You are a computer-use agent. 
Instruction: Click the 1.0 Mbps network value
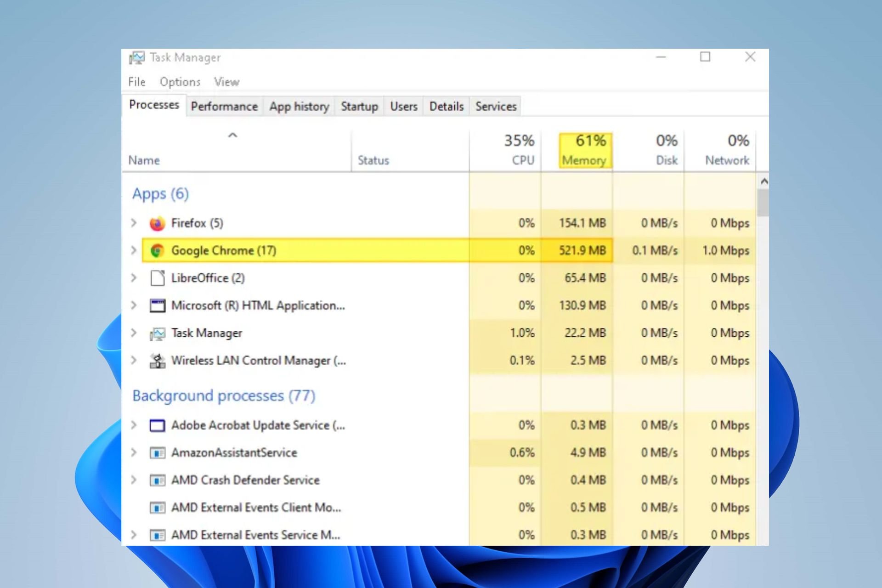click(x=726, y=250)
